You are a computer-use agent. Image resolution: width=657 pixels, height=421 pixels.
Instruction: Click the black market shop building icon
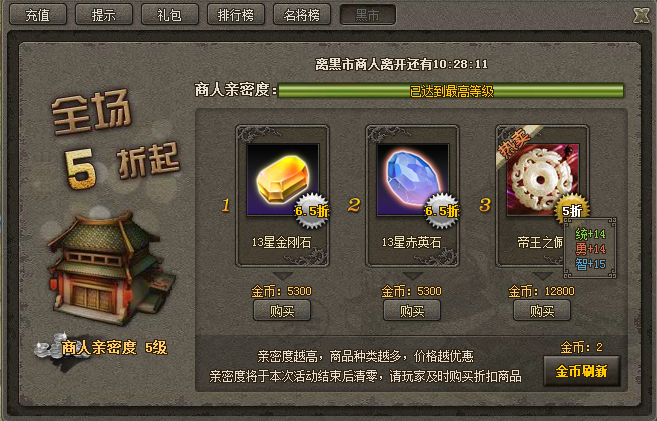coord(111,268)
